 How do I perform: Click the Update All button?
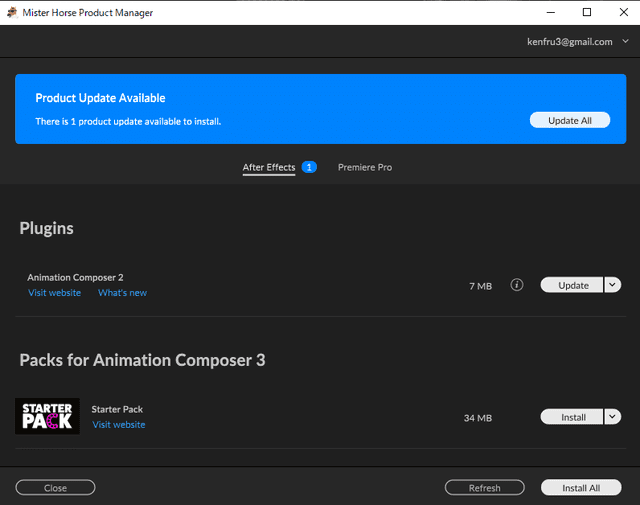570,120
